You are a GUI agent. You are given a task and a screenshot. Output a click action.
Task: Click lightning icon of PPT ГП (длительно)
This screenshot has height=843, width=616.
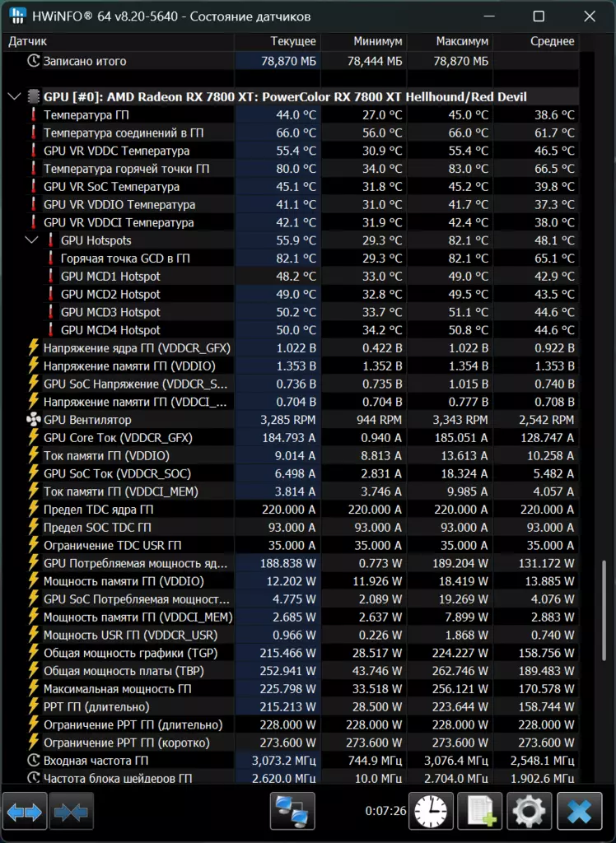[34, 706]
